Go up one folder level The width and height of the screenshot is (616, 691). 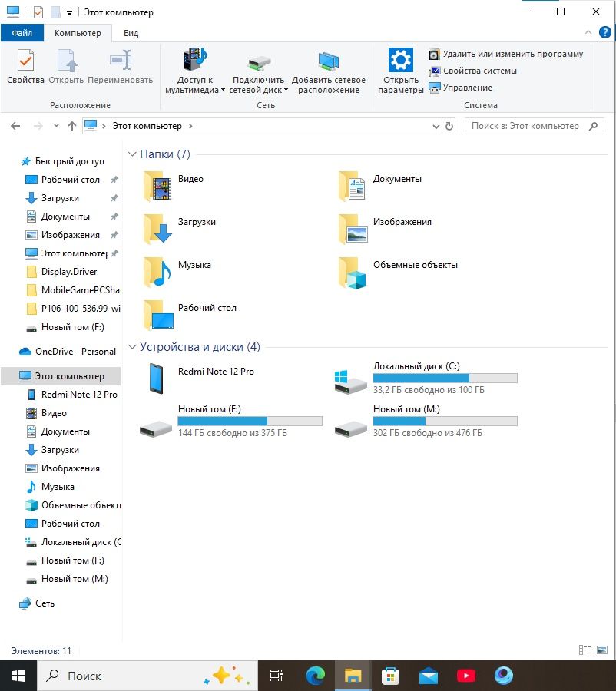tap(72, 126)
